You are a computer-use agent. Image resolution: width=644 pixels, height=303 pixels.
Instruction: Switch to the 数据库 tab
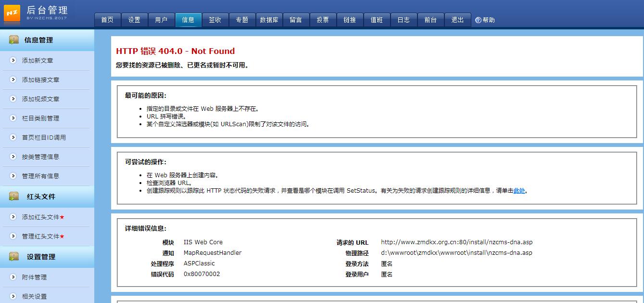(x=269, y=20)
